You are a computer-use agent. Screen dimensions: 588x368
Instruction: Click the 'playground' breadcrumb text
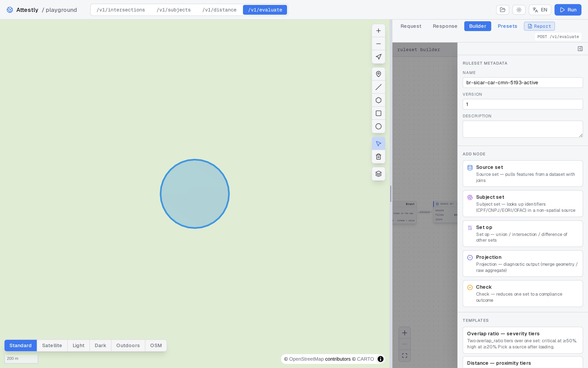61,10
